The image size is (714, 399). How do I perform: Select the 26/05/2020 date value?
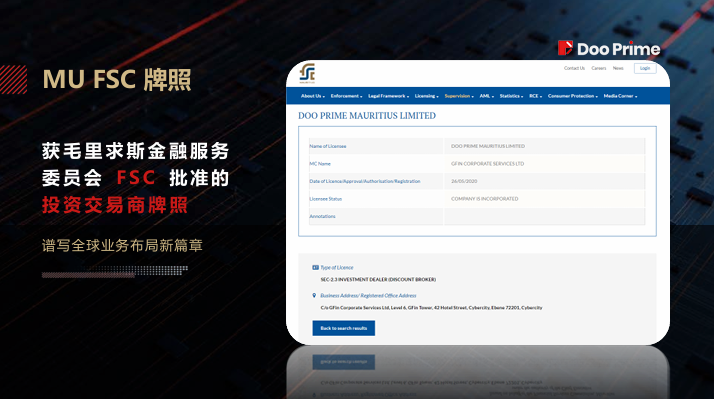[464, 181]
